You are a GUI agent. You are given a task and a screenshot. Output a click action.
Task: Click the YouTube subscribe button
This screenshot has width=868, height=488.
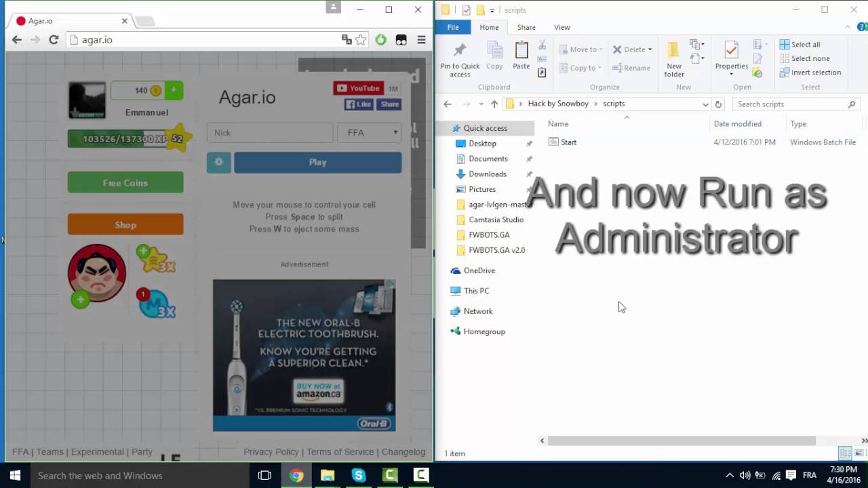[x=359, y=88]
